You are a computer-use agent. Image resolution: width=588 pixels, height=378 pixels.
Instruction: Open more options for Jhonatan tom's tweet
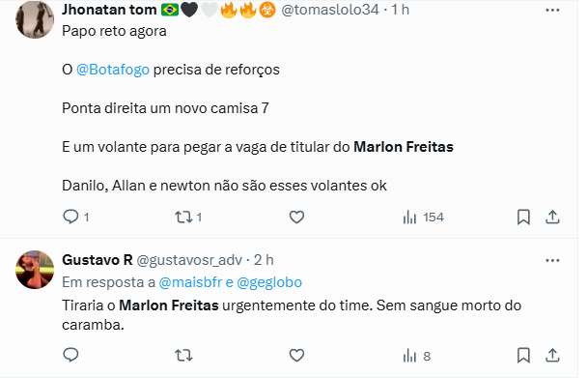[552, 10]
